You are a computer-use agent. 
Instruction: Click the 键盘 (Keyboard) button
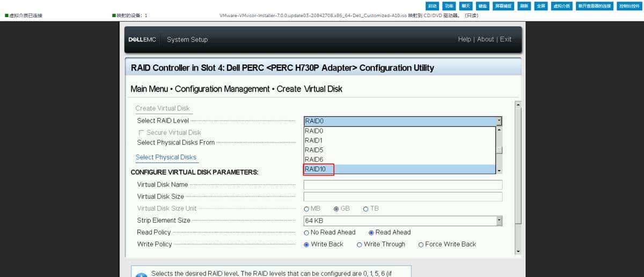[482, 6]
